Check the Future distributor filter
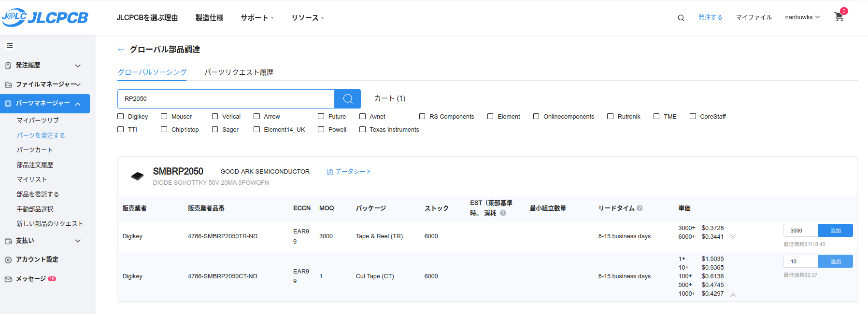Image resolution: width=868 pixels, height=314 pixels. pos(321,116)
